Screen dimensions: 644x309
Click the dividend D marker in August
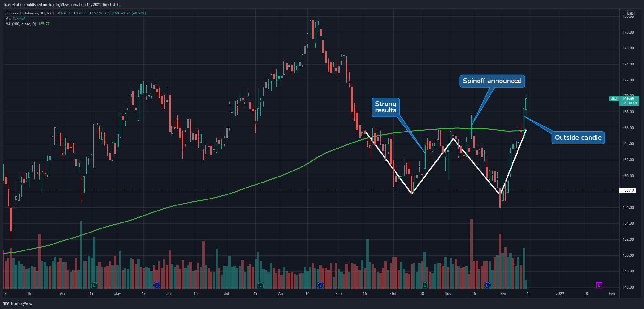[x=320, y=285]
